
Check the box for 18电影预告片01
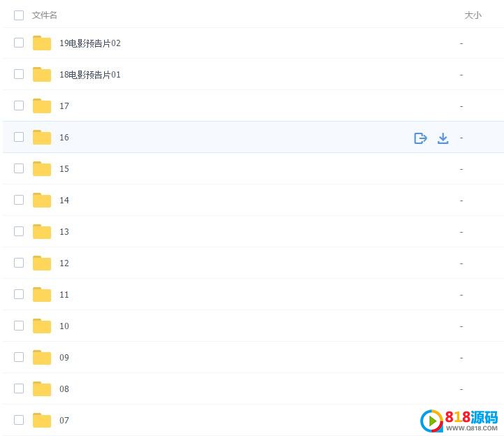(19, 74)
